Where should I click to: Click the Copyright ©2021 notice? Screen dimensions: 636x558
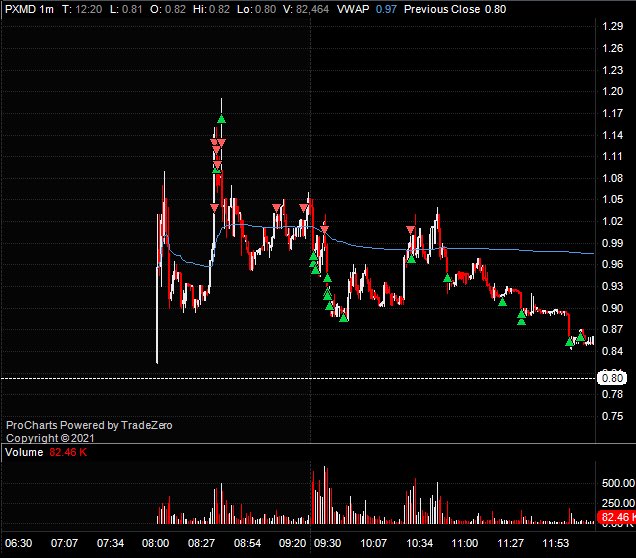coord(50,438)
